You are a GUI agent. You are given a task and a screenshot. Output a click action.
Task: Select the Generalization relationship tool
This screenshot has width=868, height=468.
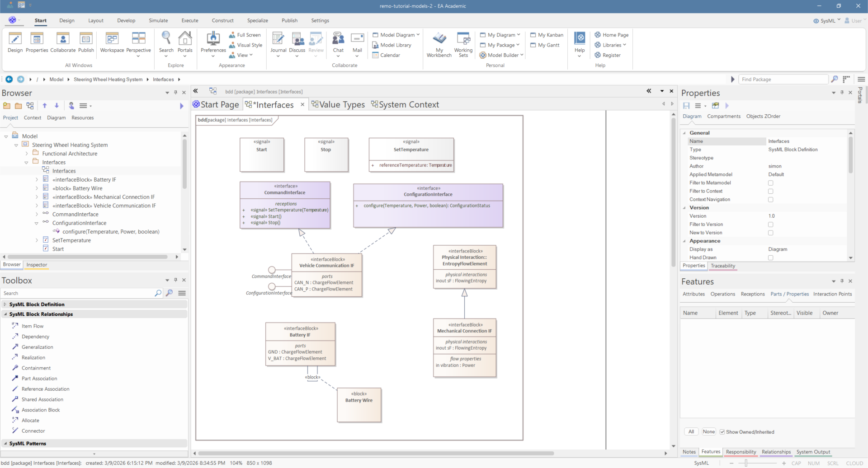[37, 347]
